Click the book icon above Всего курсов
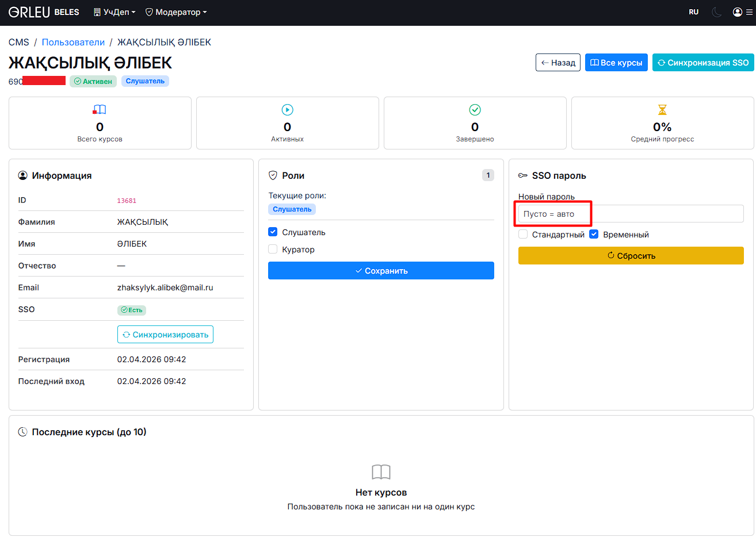Viewport: 756px width, 537px height. click(100, 110)
